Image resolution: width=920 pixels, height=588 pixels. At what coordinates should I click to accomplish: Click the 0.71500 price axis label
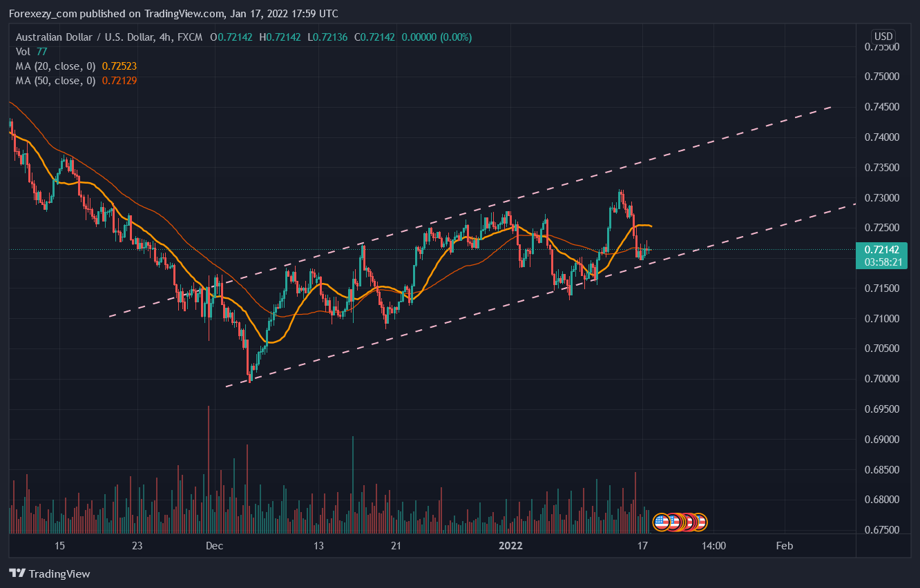click(881, 288)
